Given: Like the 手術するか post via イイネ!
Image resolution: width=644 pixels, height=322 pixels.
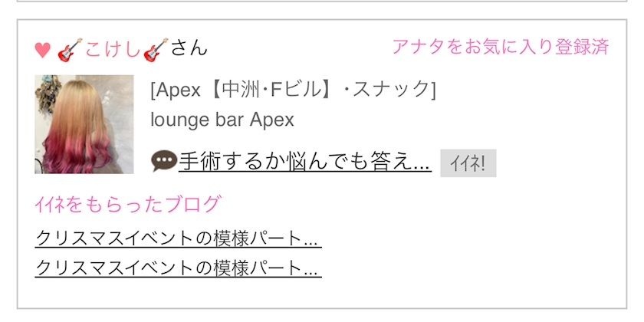Looking at the screenshot, I should click(468, 163).
